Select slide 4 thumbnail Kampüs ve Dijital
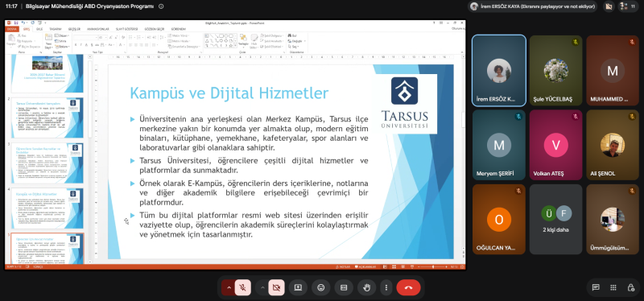The height and width of the screenshot is (301, 644). point(48,208)
